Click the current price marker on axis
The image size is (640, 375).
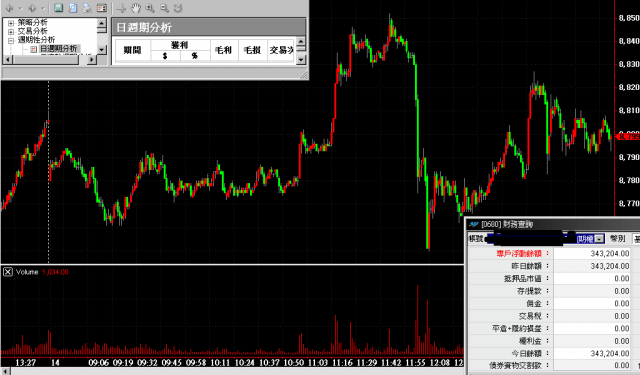pyautogui.click(x=628, y=137)
